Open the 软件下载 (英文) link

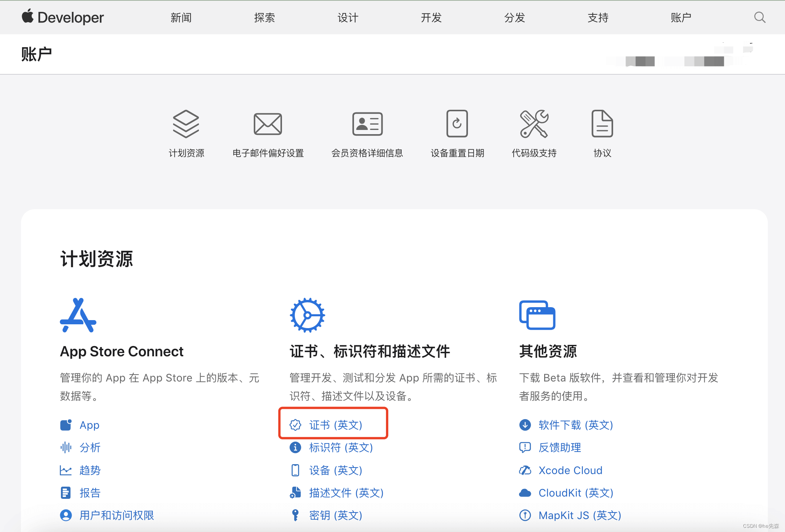(x=576, y=425)
